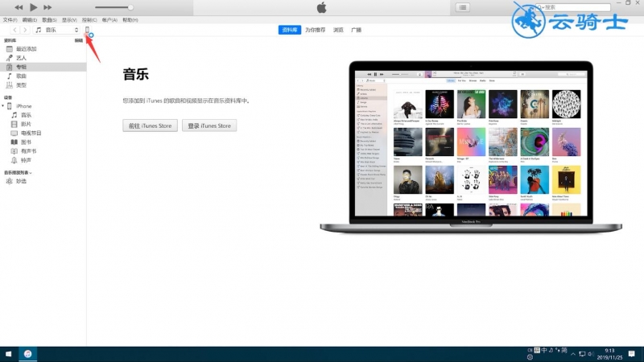Viewport: 644px width, 362px height.
Task: Open the 文件(F) menu
Action: [x=10, y=19]
